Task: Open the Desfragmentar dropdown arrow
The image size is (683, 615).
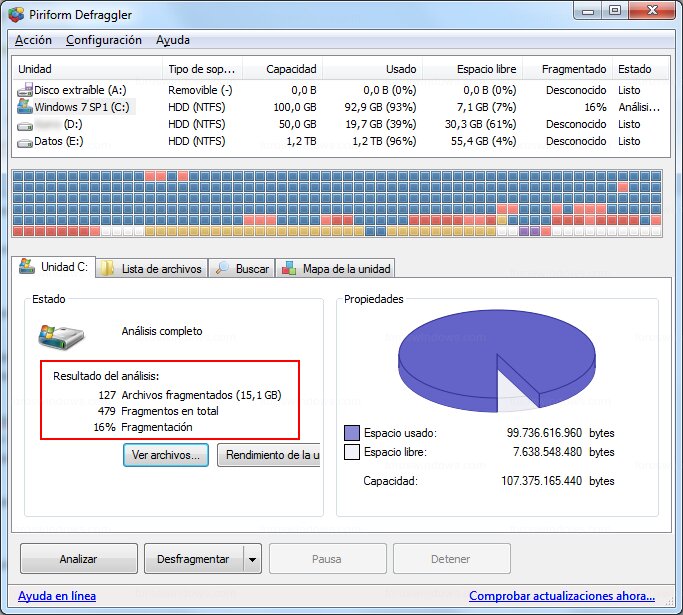Action: 252,559
